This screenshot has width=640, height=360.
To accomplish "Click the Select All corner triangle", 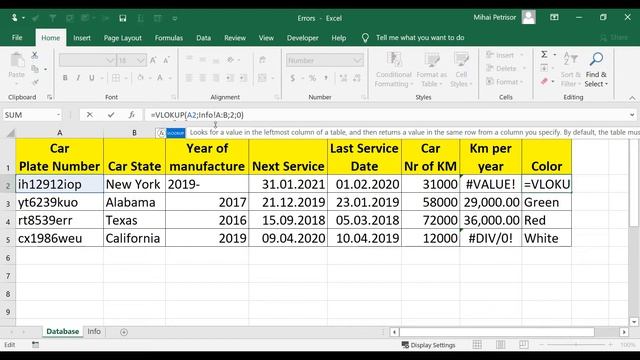I will pyautogui.click(x=11, y=133).
